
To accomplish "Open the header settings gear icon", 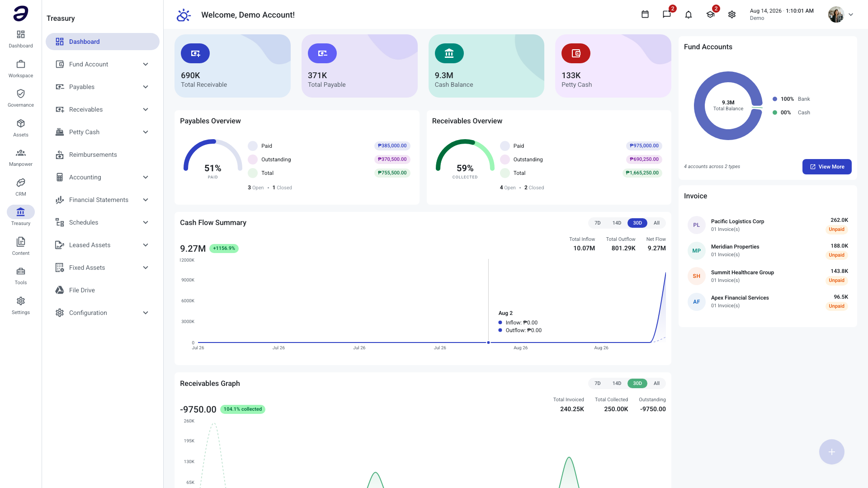I will point(732,14).
